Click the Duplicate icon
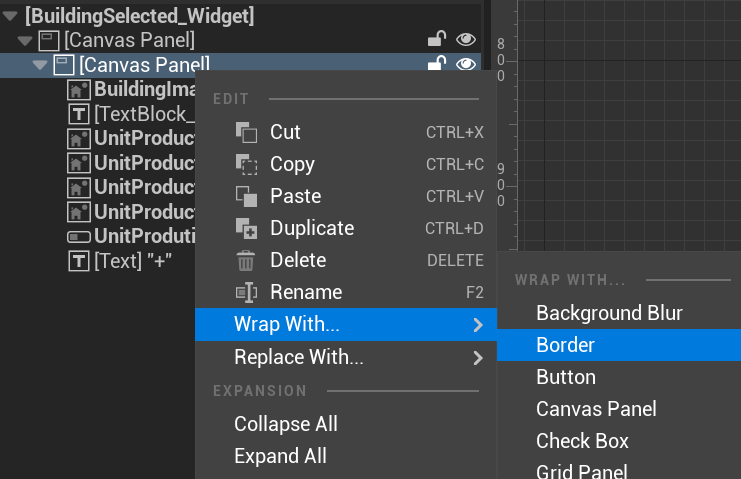Image resolution: width=741 pixels, height=479 pixels. [246, 228]
